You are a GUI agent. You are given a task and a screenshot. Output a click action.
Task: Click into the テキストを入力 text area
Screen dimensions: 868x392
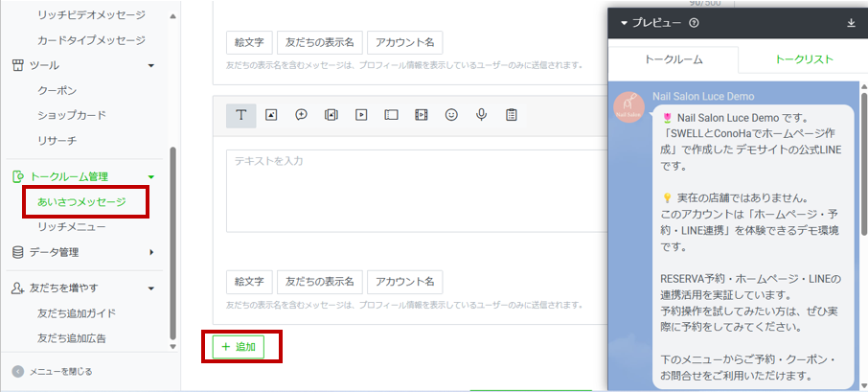point(417,191)
